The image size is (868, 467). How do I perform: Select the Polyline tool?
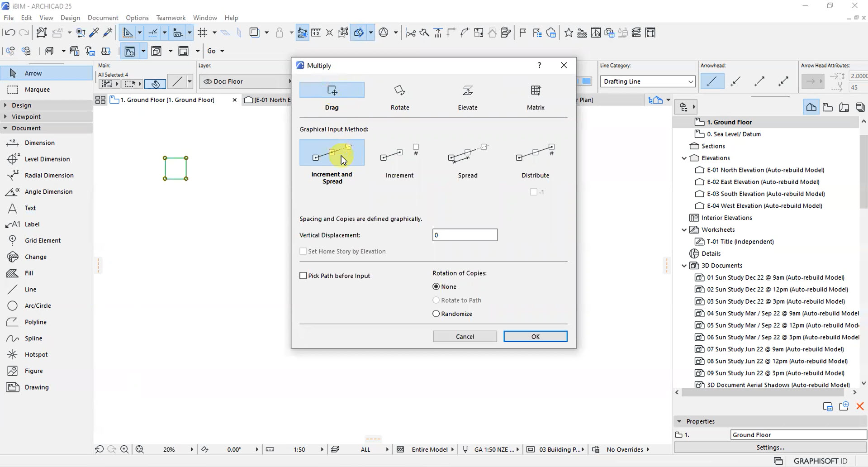tap(35, 322)
